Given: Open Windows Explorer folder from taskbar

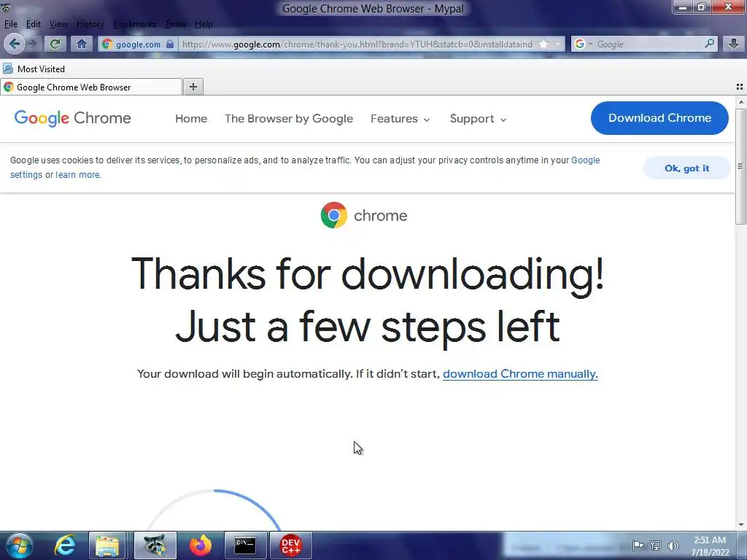Looking at the screenshot, I should click(107, 545).
